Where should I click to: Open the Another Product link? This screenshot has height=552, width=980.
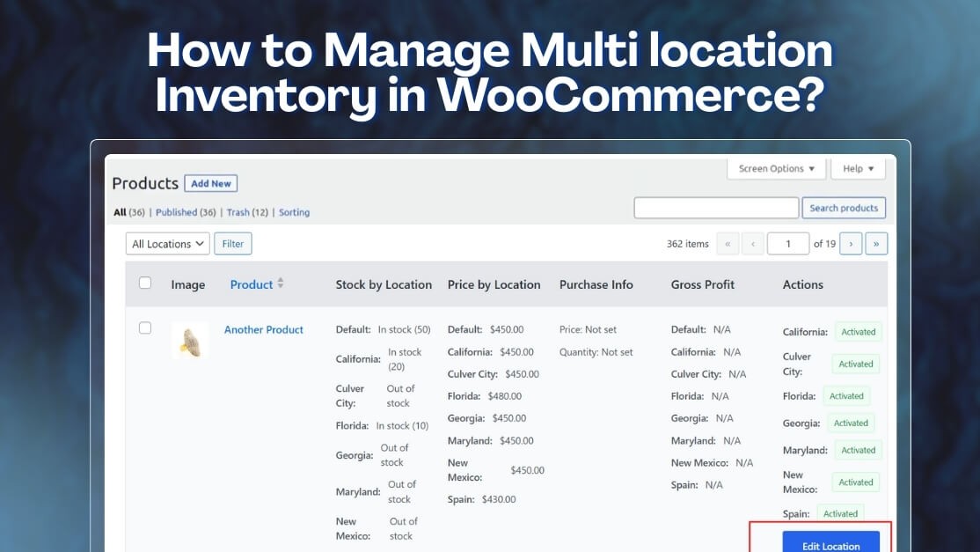click(264, 329)
